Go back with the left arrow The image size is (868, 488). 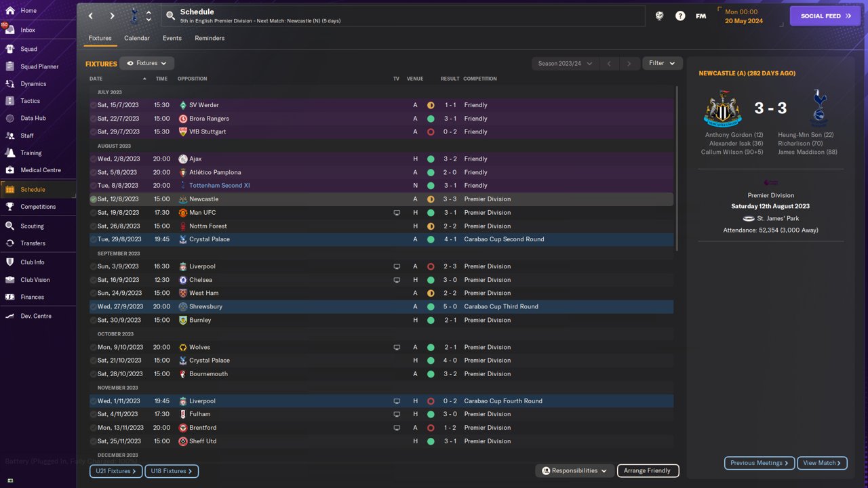pyautogui.click(x=92, y=16)
